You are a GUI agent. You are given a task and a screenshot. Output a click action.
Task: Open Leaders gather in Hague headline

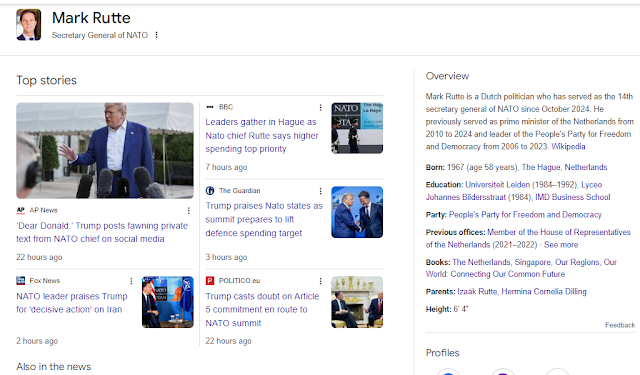(262, 135)
